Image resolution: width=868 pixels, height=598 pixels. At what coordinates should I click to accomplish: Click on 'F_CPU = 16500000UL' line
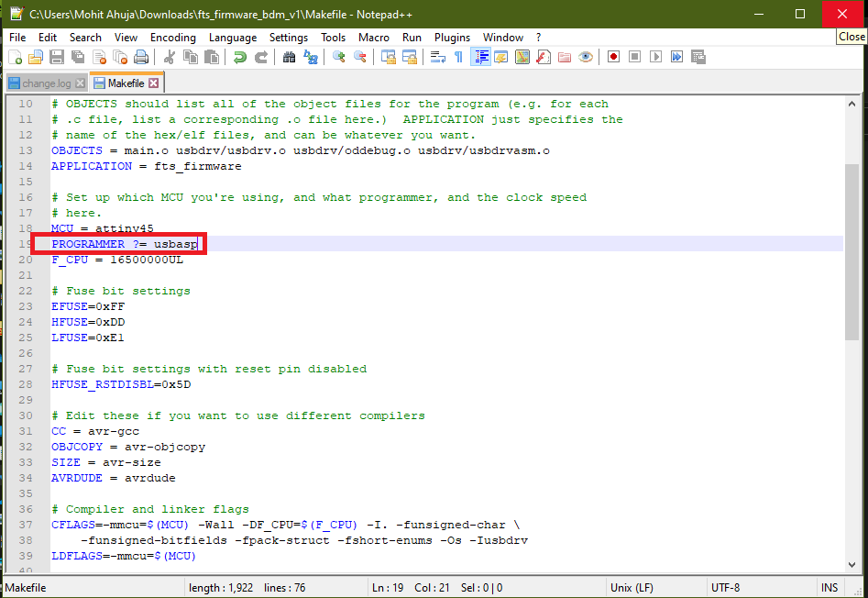point(117,260)
